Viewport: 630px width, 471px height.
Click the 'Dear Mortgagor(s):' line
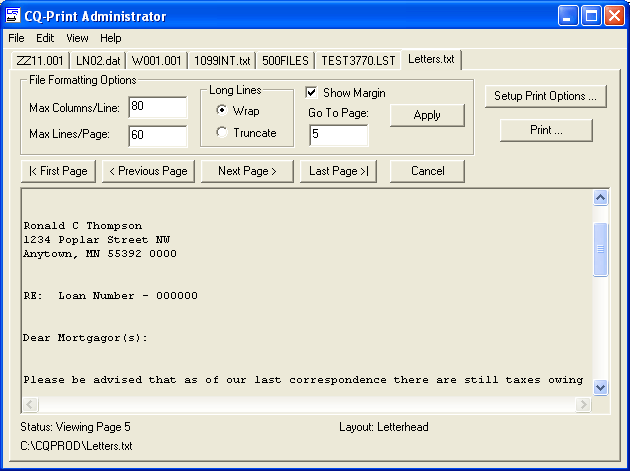click(x=86, y=338)
